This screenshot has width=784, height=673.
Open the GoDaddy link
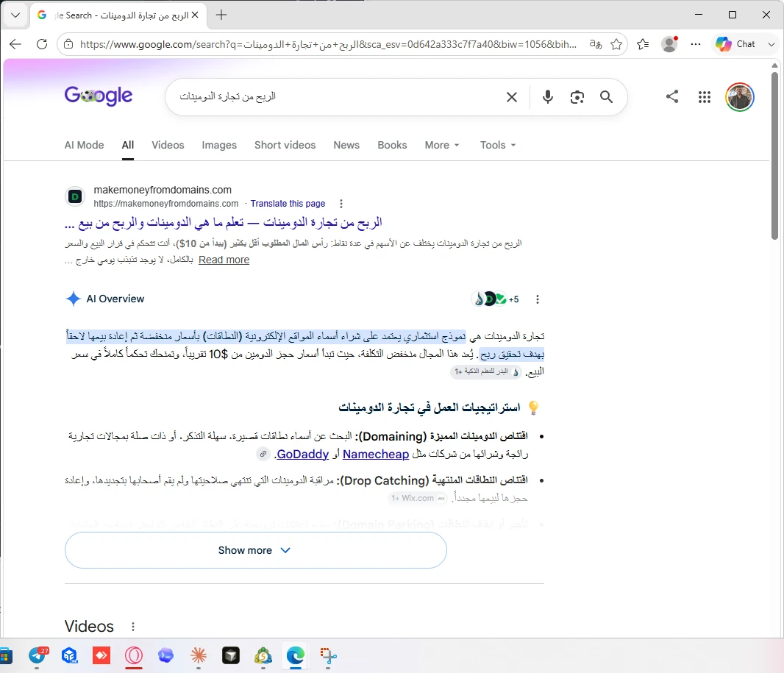pyautogui.click(x=302, y=454)
